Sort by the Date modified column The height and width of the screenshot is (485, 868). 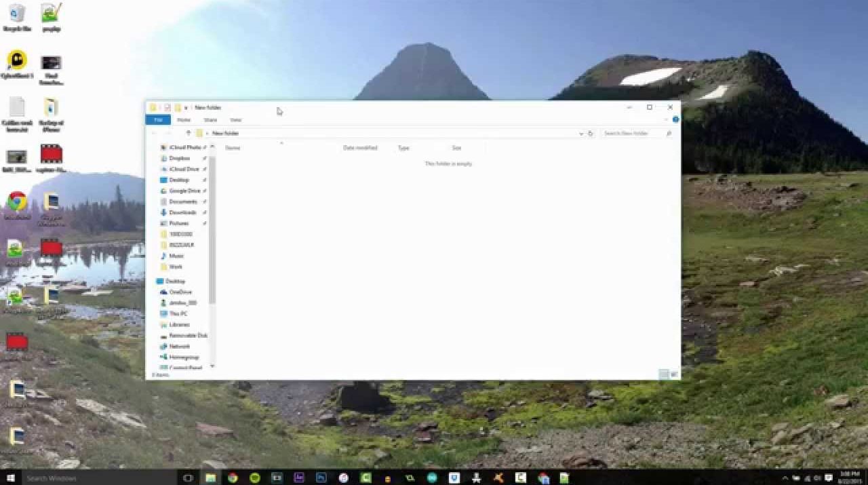(360, 148)
